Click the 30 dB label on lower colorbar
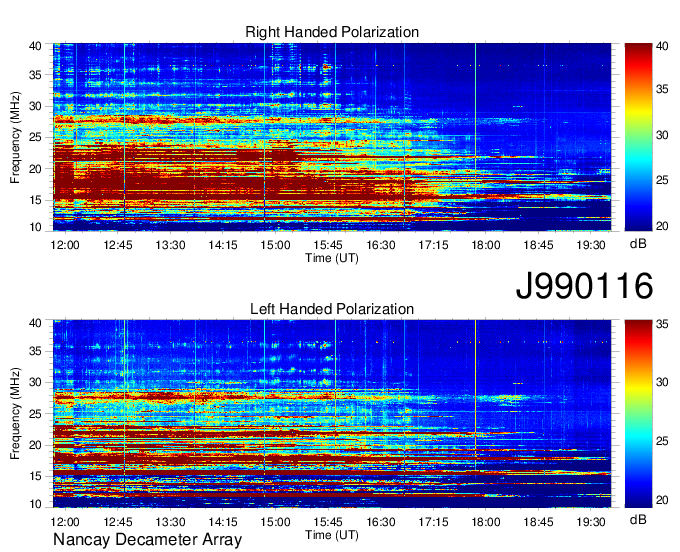680x552 pixels. (662, 382)
